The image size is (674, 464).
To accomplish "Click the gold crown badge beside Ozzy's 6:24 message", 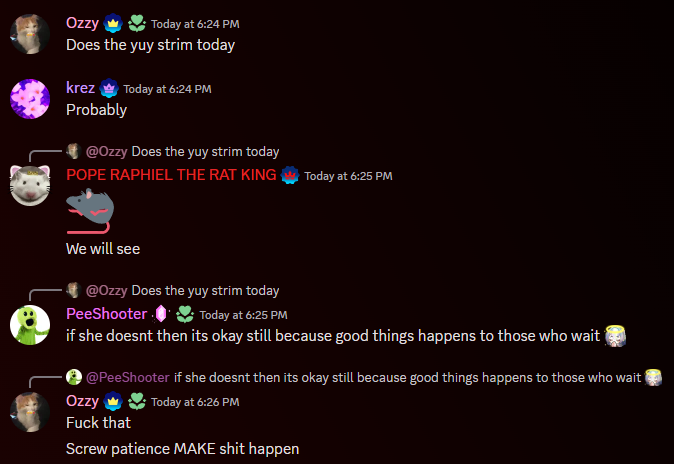I will pos(113,24).
